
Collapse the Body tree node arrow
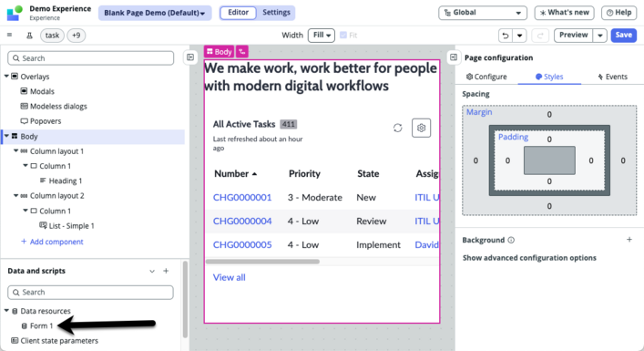pos(6,136)
